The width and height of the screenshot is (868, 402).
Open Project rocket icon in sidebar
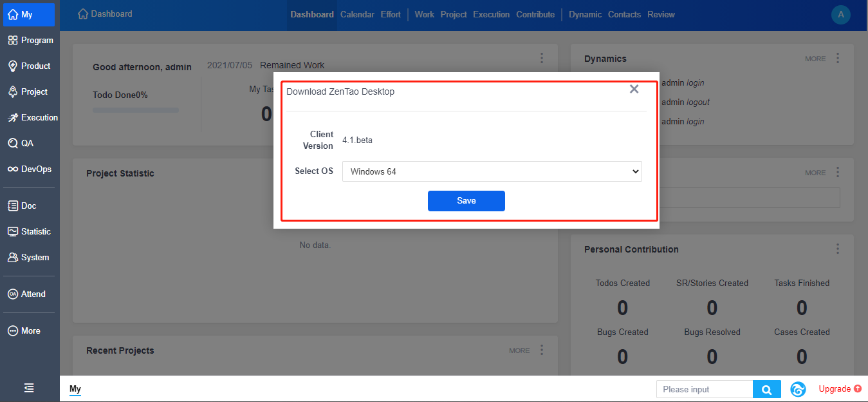click(13, 91)
